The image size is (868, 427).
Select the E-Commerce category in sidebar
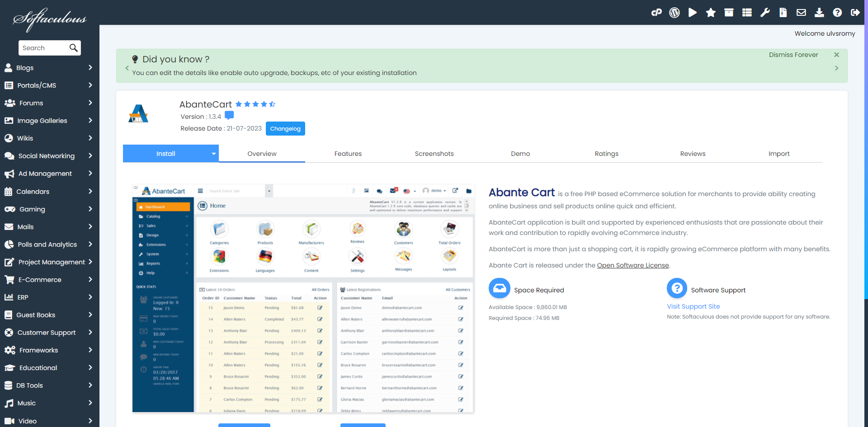[x=39, y=279]
